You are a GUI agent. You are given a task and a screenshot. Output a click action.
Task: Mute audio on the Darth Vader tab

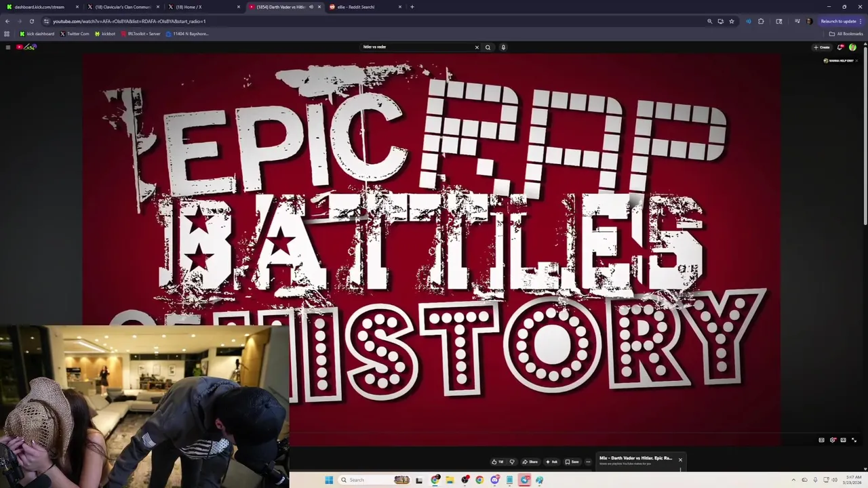click(x=311, y=7)
